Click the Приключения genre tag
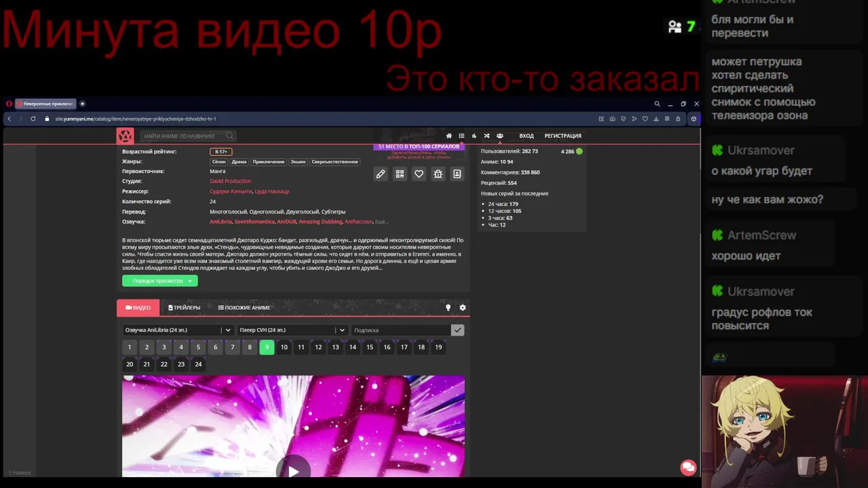The width and height of the screenshot is (868, 488). [x=269, y=162]
